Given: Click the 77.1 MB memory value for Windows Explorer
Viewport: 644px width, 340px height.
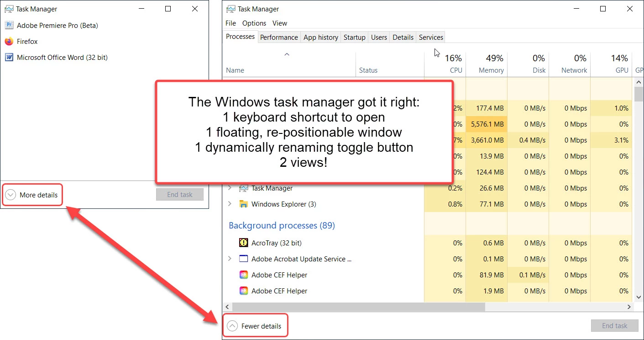Looking at the screenshot, I should (487, 204).
